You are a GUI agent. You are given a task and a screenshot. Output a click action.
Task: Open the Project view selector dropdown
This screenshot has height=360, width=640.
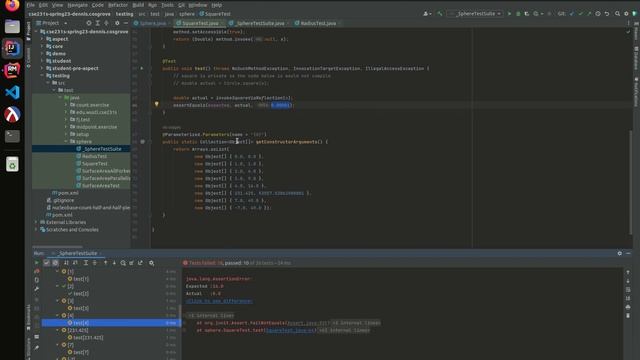[52, 23]
